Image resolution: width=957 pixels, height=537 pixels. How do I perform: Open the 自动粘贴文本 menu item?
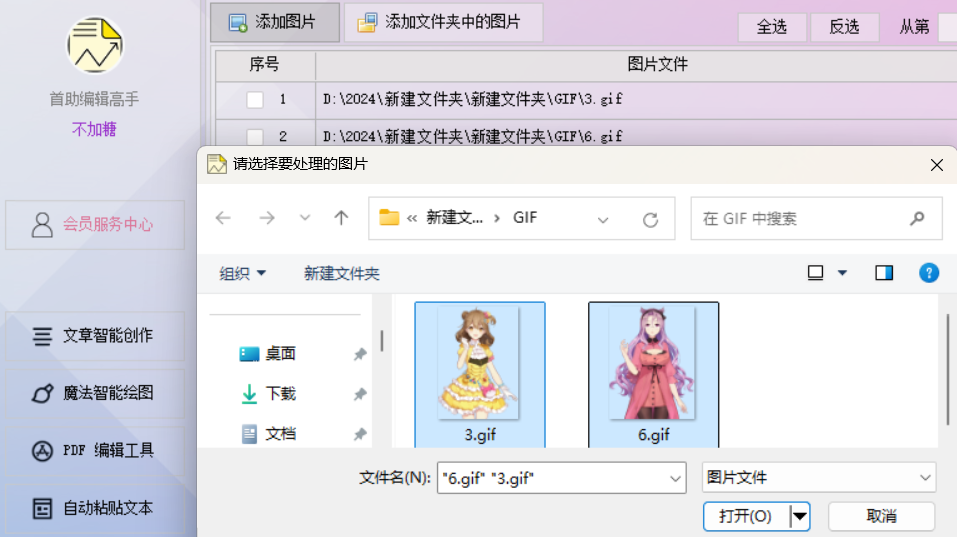point(95,508)
